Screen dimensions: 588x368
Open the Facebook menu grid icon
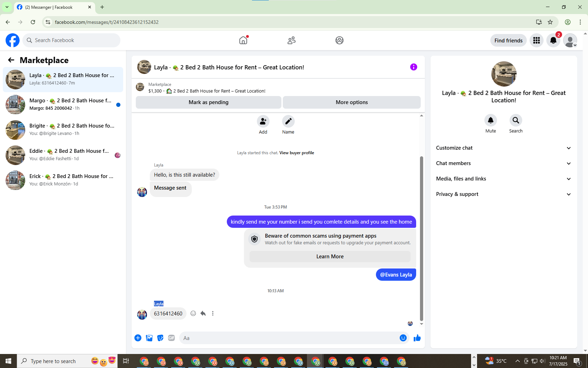(x=537, y=40)
